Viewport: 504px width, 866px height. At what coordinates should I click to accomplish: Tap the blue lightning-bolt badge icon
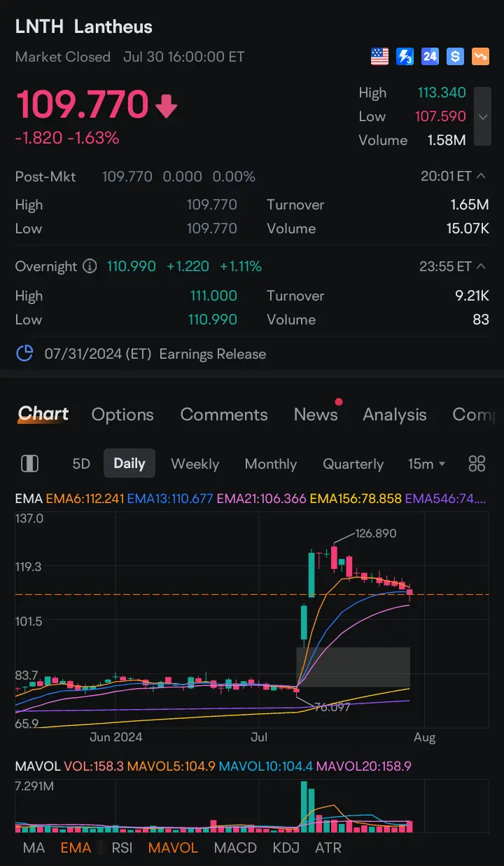tap(405, 57)
